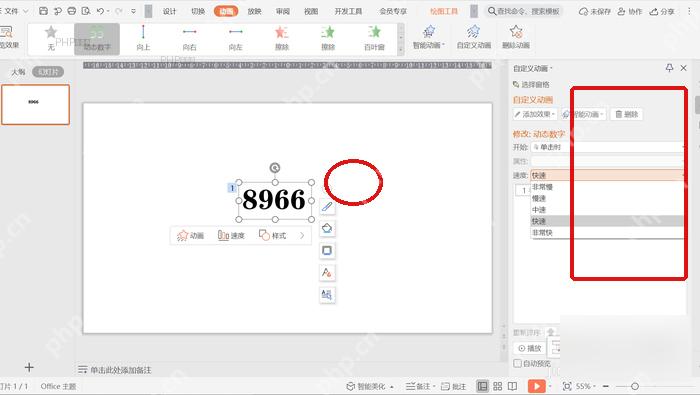Click 选择窗格 selection pane link
Image resolution: width=700 pixels, height=395 pixels.
(x=531, y=84)
